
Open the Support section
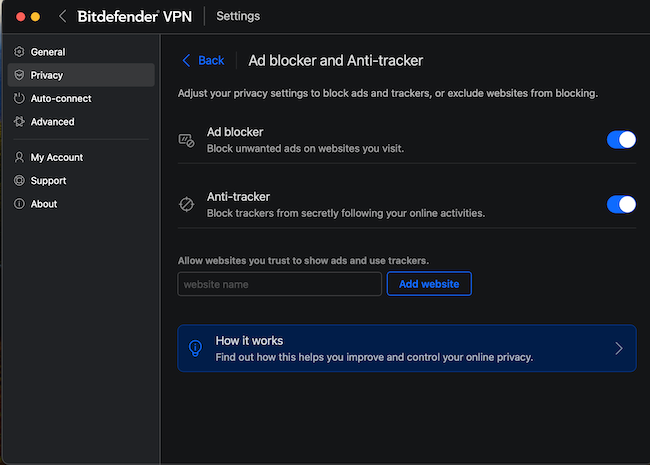tap(81, 180)
